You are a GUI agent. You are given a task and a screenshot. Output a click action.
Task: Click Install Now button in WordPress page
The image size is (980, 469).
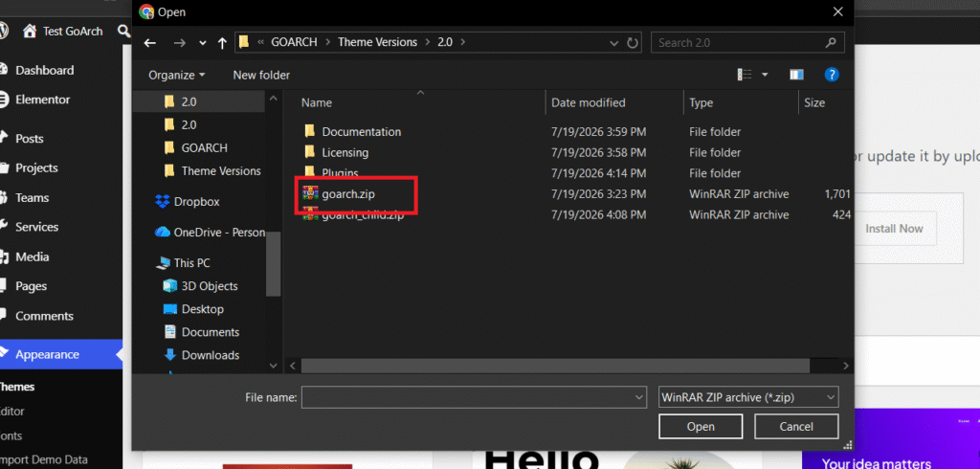(894, 228)
